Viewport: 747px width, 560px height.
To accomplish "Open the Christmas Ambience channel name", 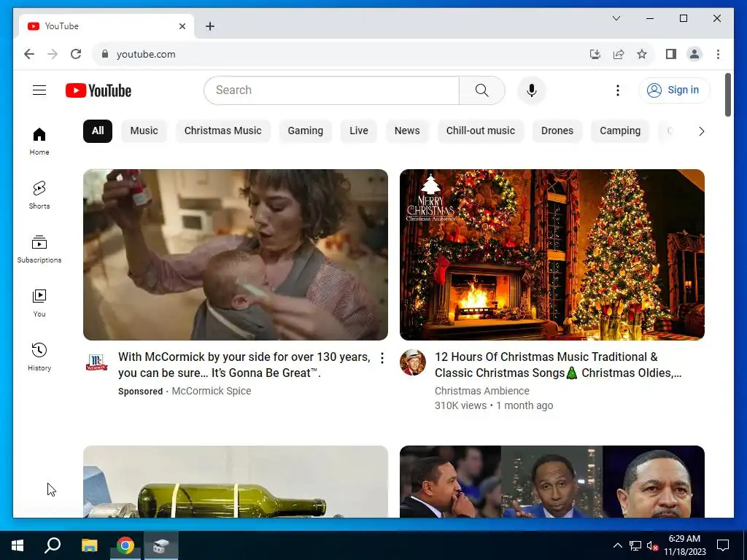I will [x=481, y=391].
